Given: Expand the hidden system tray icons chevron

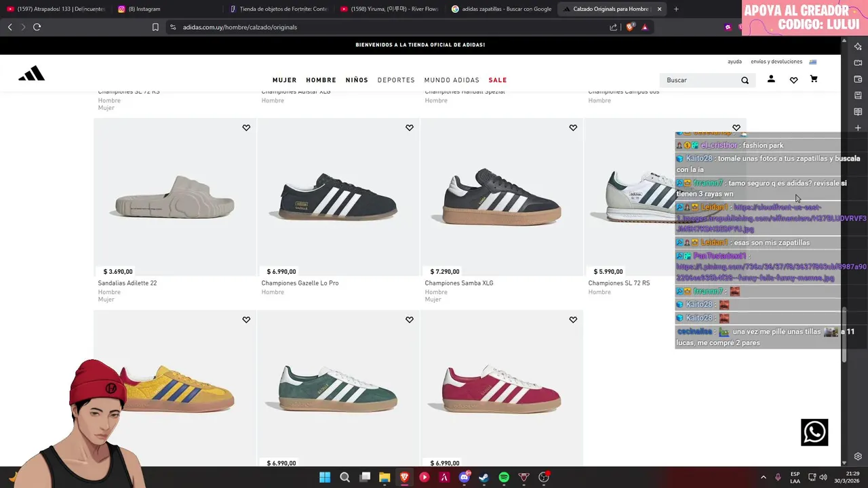Looking at the screenshot, I should pyautogui.click(x=763, y=477).
